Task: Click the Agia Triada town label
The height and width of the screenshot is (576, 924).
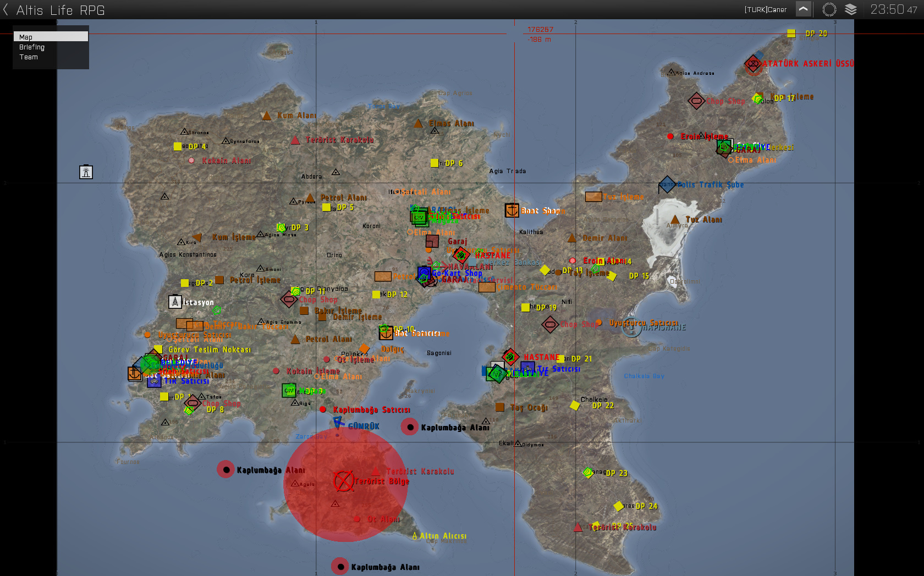Action: 507,171
